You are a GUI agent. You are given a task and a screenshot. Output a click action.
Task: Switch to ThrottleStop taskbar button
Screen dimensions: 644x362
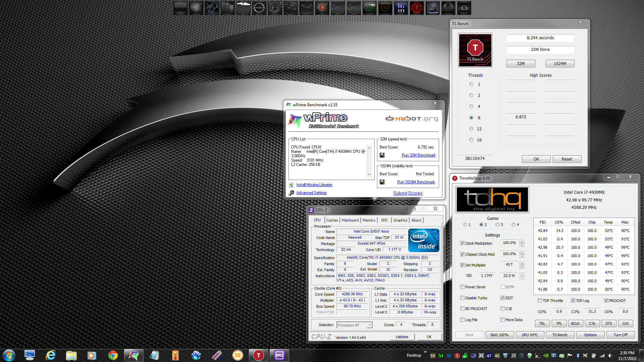(x=258, y=355)
